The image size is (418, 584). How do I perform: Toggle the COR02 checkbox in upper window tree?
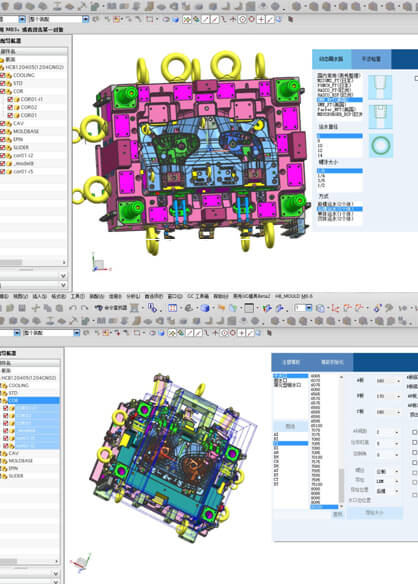coord(10,107)
